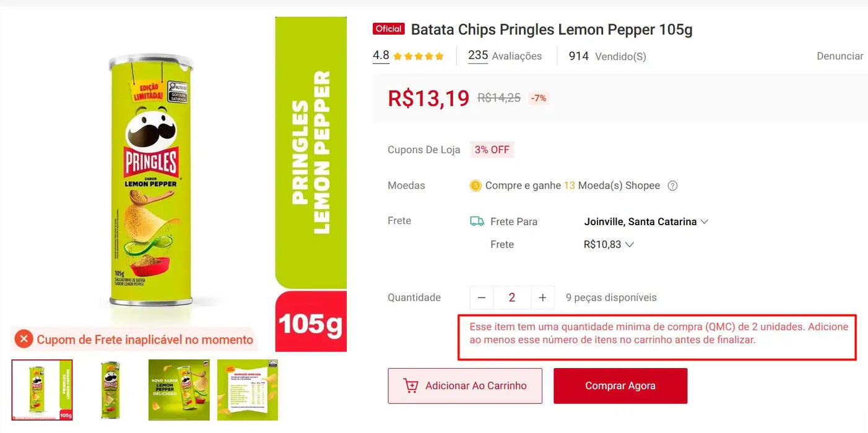This screenshot has width=868, height=433.
Task: Open the 235 Avaliações reviews link
Action: pos(505,56)
